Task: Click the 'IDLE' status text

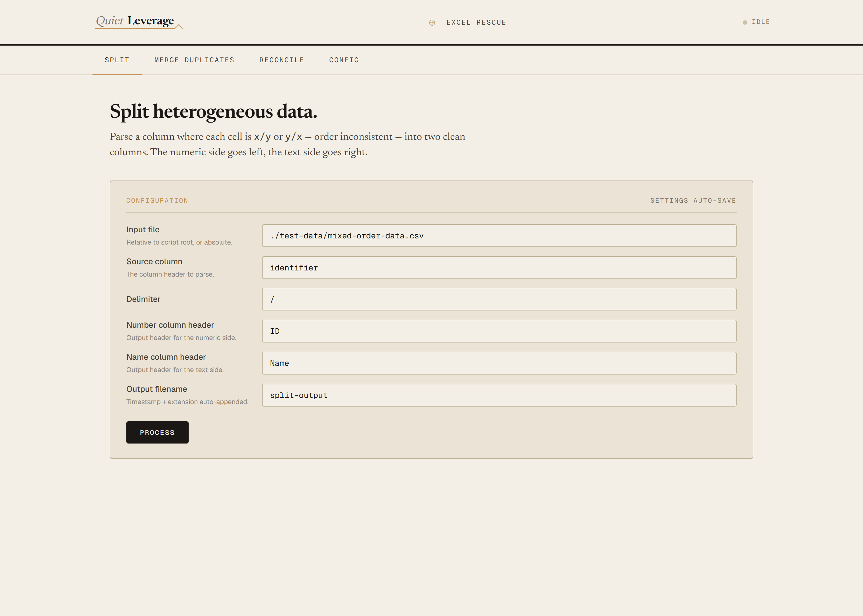Action: pos(761,22)
